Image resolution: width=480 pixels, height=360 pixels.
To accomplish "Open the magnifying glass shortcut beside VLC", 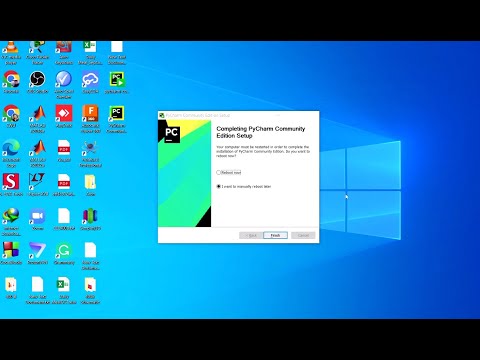I will point(37,53).
